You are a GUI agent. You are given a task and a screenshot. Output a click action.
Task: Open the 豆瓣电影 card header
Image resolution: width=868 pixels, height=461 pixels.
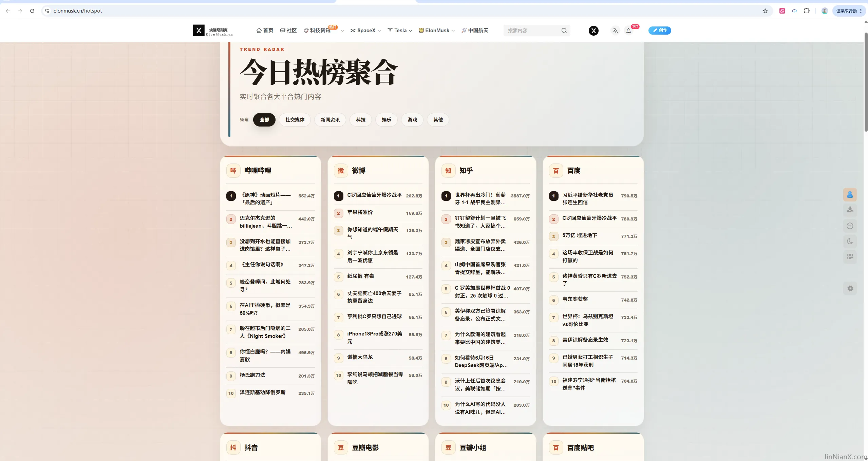tap(378, 448)
